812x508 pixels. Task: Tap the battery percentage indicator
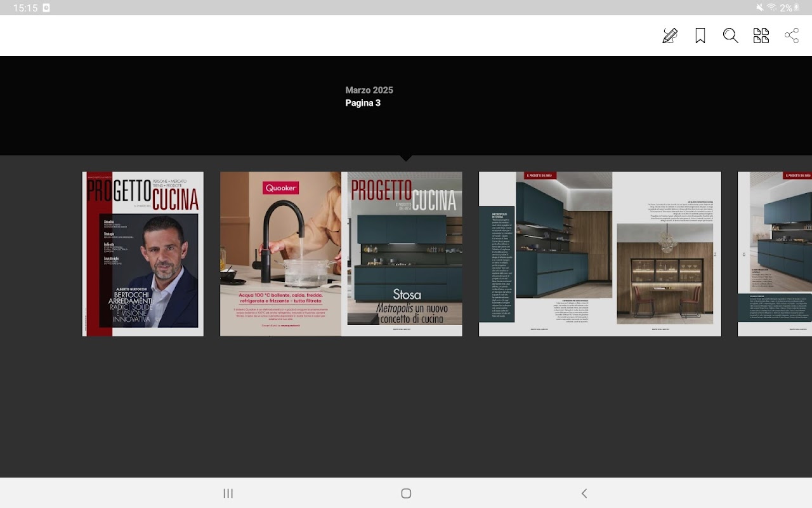click(x=786, y=8)
